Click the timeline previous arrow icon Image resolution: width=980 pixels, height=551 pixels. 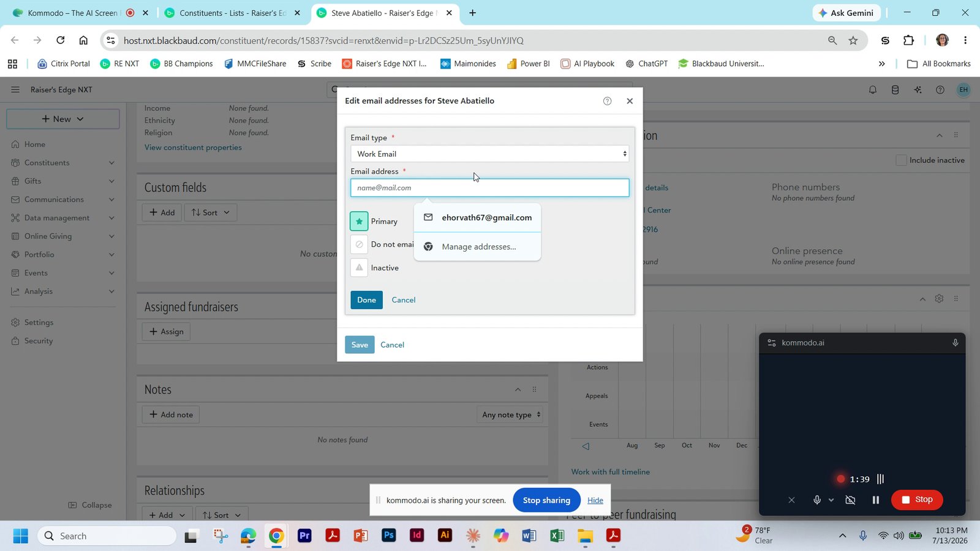pyautogui.click(x=586, y=446)
